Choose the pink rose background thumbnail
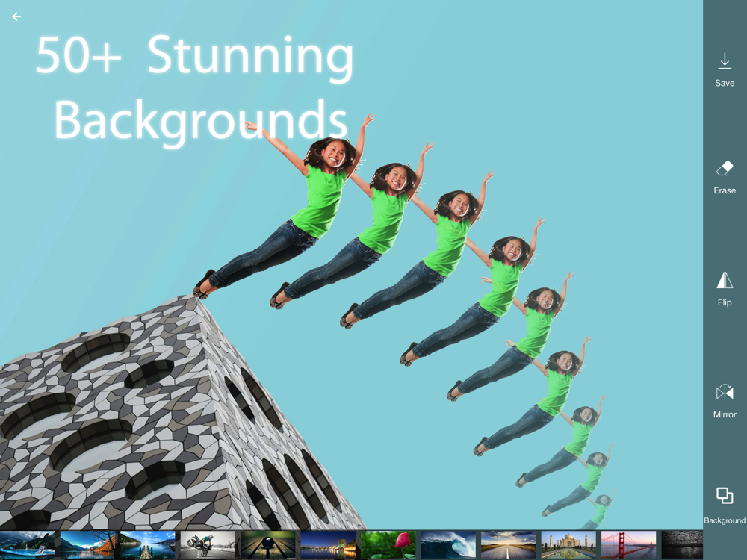The width and height of the screenshot is (747, 560). pos(388,545)
